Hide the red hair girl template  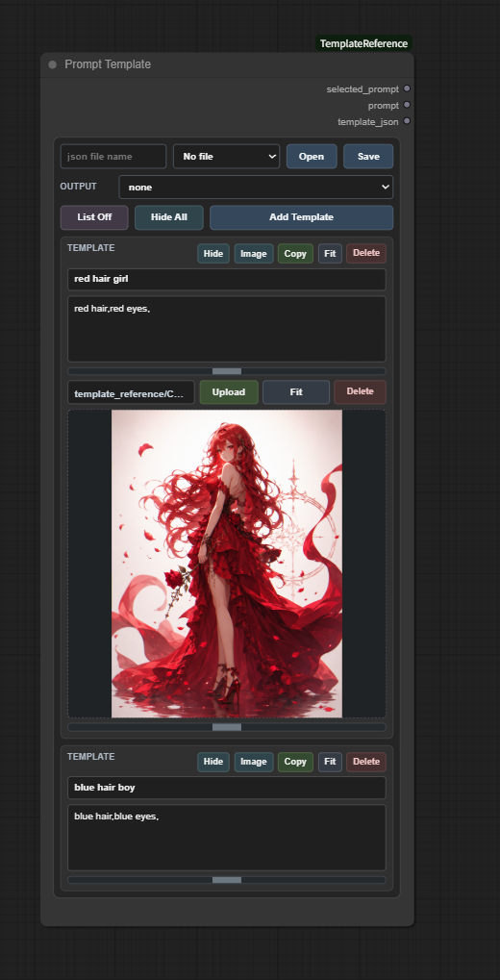(x=213, y=253)
